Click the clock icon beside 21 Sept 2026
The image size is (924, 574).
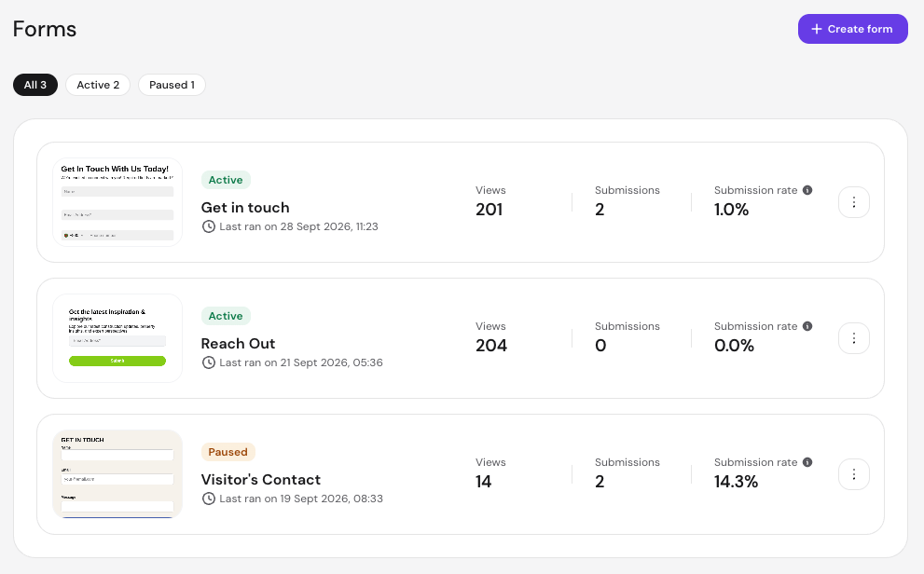(209, 362)
